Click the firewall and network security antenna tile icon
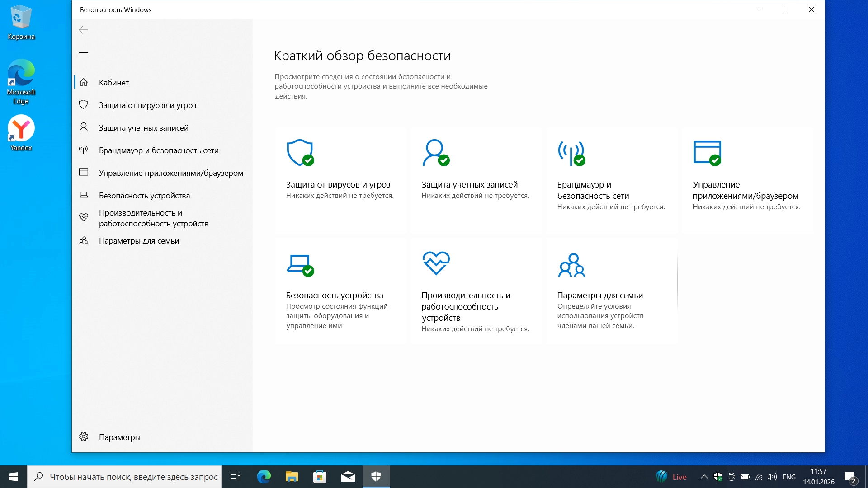 [571, 153]
